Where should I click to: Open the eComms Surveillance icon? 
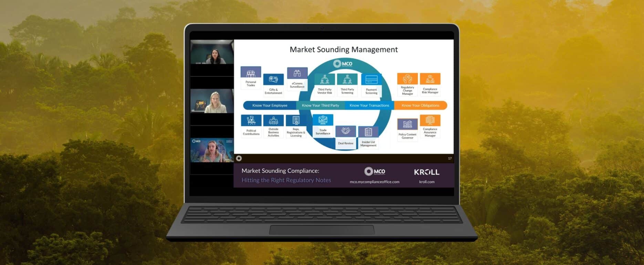point(297,73)
